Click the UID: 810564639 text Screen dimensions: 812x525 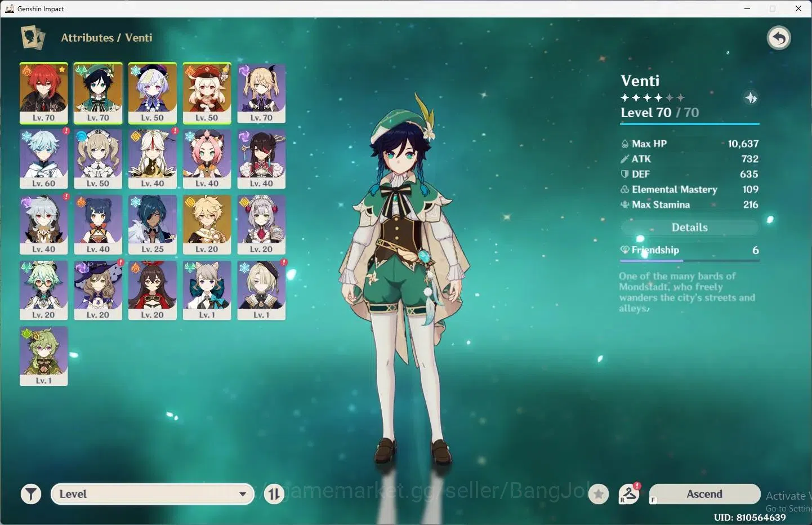pyautogui.click(x=750, y=517)
